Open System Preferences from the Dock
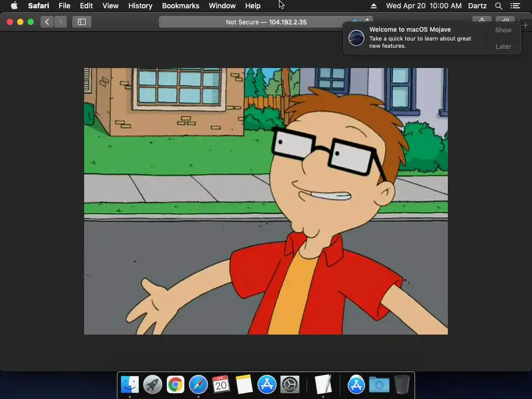532x399 pixels. click(x=289, y=385)
